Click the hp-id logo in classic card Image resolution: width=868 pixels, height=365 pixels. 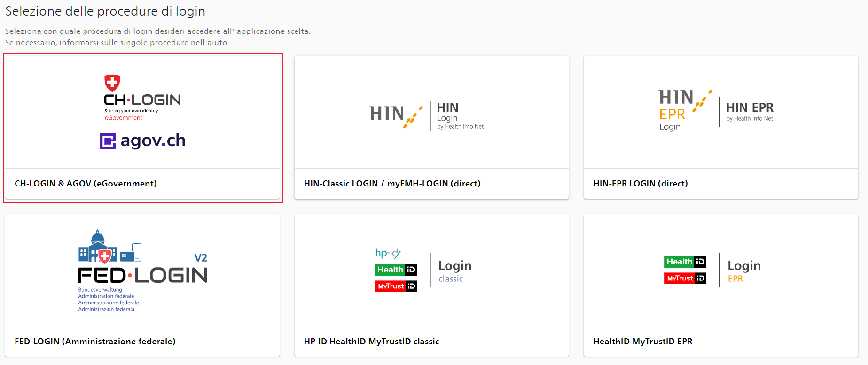pos(388,253)
